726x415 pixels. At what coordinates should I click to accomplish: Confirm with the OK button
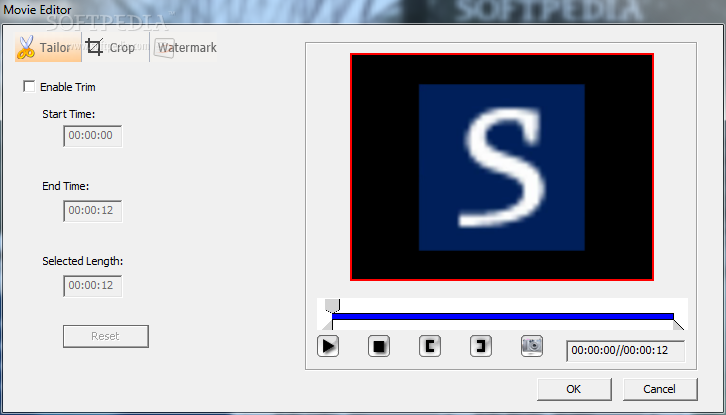(x=574, y=389)
